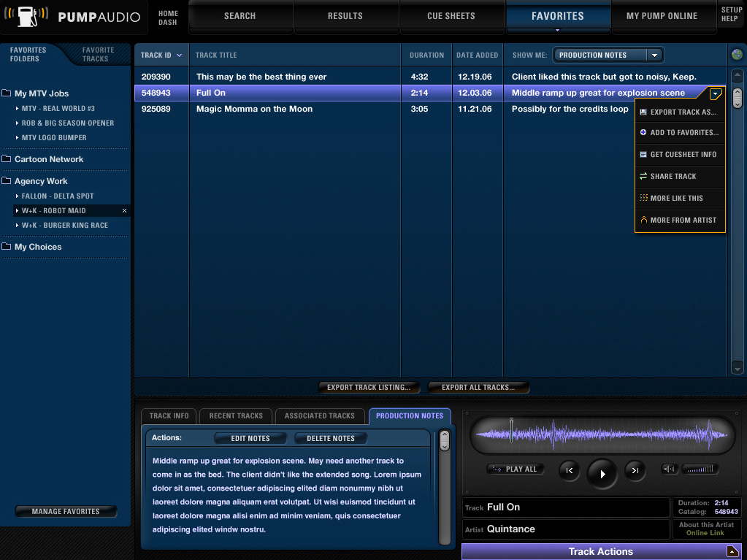The image size is (747, 560).
Task: Click the Pump Audio gas pump logo
Action: click(27, 16)
